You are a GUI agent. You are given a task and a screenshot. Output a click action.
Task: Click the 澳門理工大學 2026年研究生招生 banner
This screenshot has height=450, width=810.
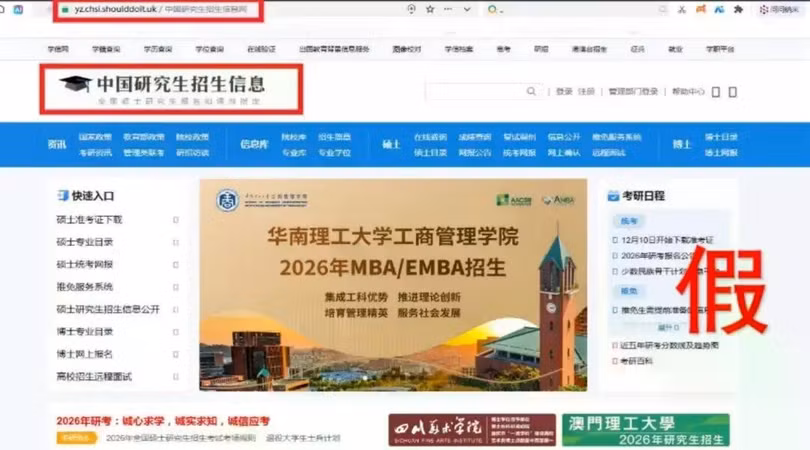646,430
